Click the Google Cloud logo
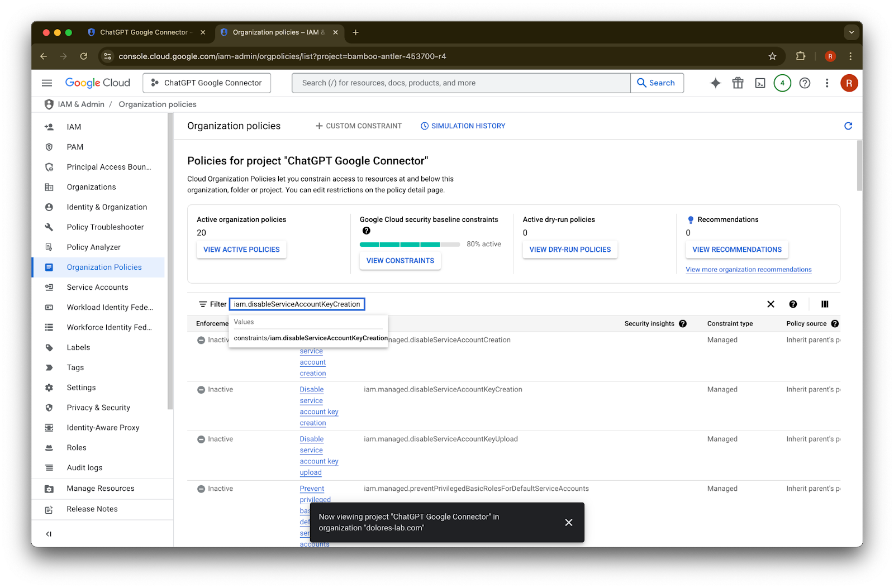This screenshot has height=588, width=894. (98, 83)
